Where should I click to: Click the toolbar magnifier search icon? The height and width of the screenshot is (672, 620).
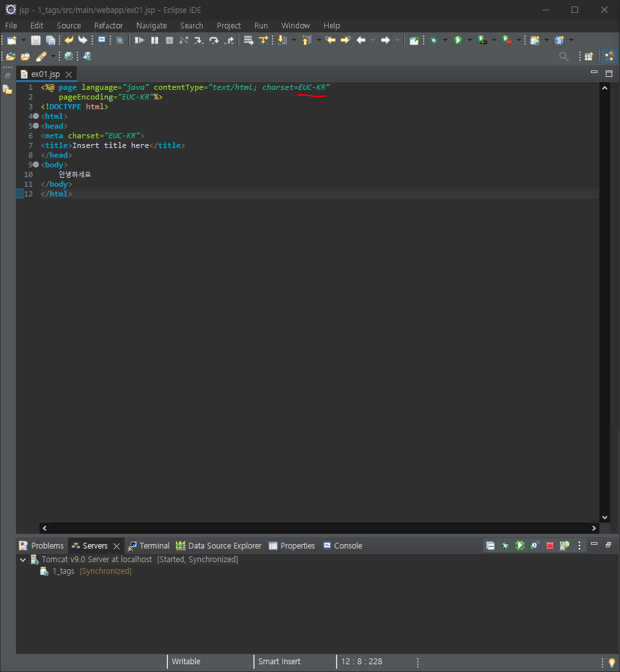pos(564,56)
